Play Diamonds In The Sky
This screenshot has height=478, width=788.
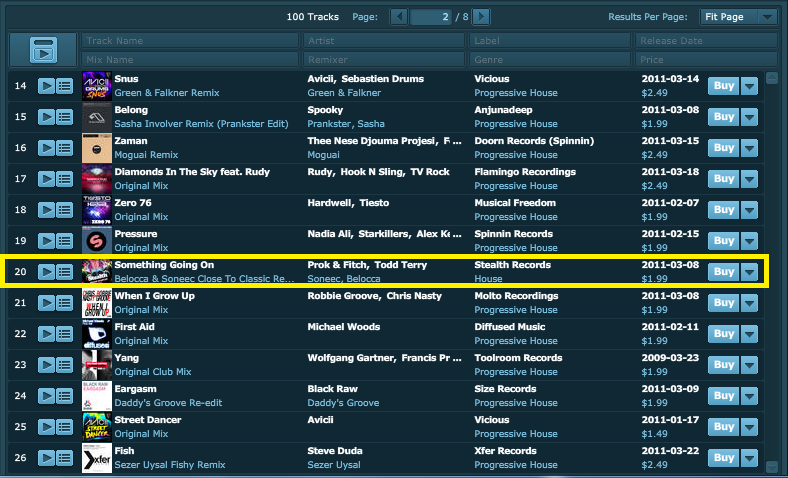click(46, 179)
